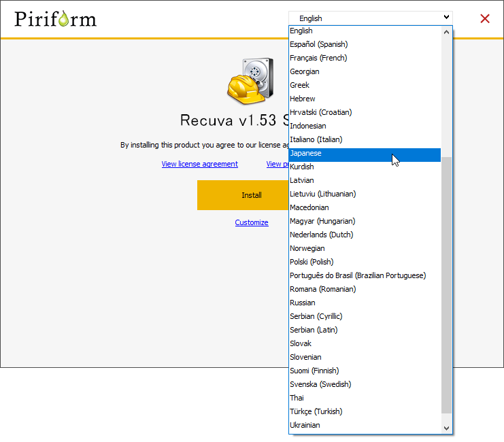Select Polski (Polish) language
The image size is (504, 442).
365,262
